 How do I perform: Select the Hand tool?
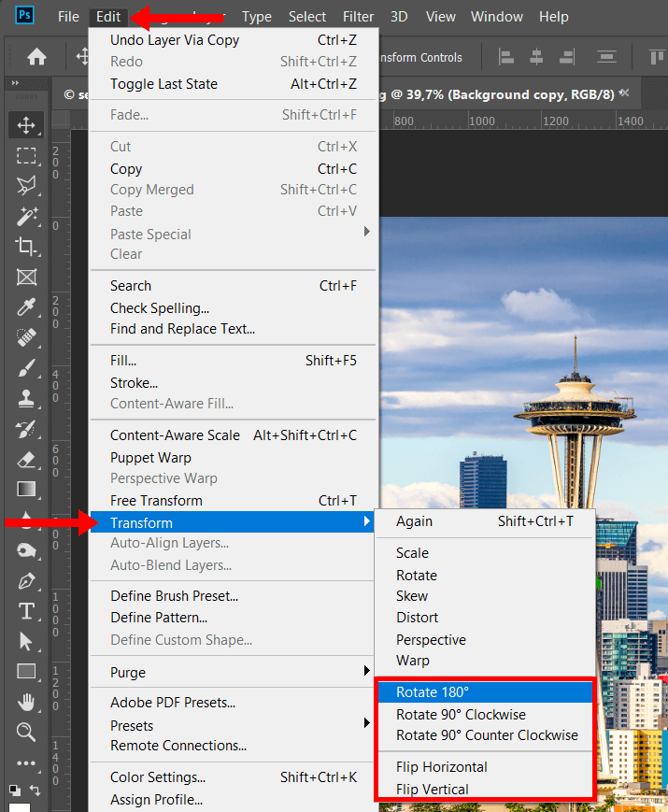point(26,703)
